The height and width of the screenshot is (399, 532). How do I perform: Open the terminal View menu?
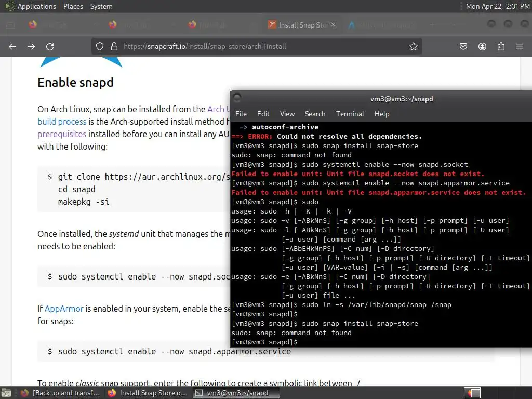(287, 114)
